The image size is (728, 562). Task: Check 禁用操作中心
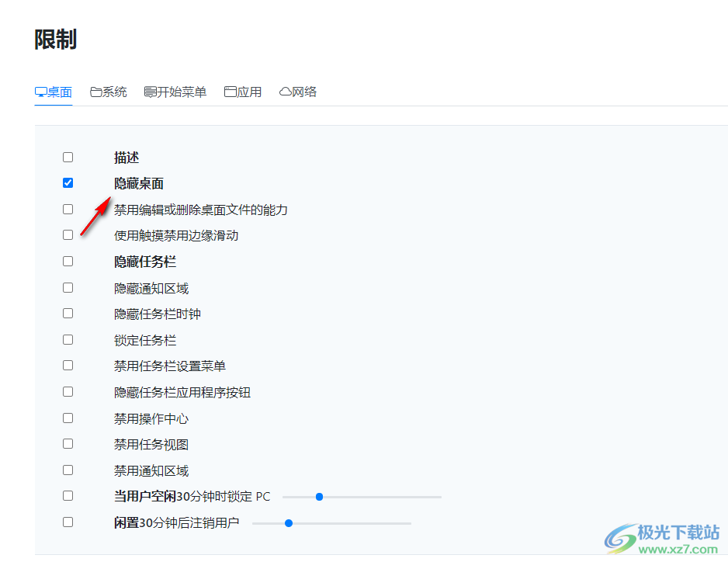(x=68, y=418)
